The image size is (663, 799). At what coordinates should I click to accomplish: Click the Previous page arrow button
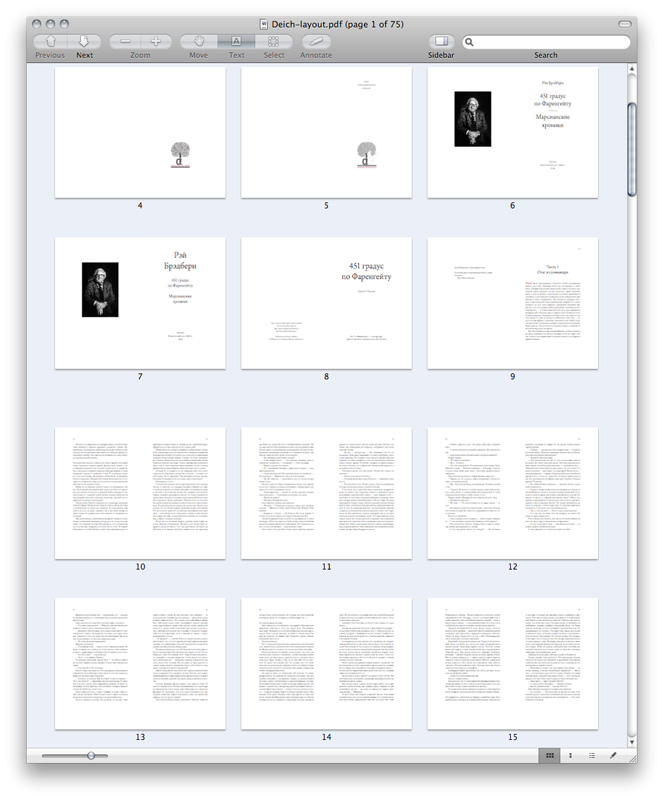tap(50, 42)
